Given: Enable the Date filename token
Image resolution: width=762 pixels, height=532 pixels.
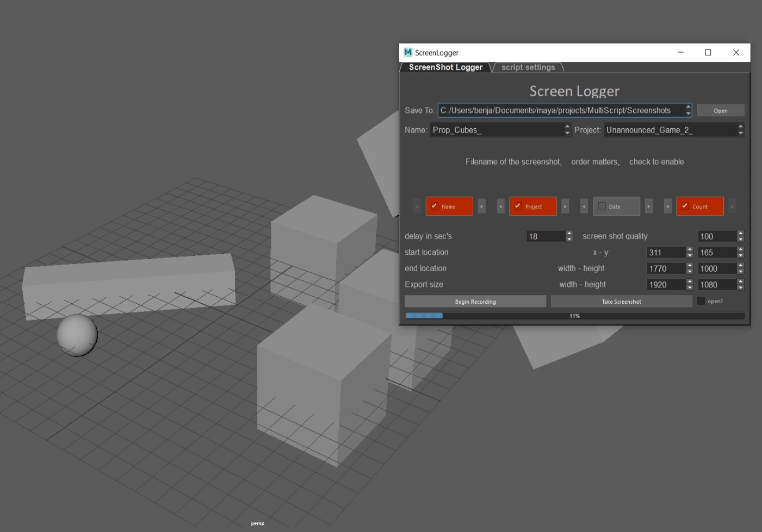Looking at the screenshot, I should click(x=602, y=206).
